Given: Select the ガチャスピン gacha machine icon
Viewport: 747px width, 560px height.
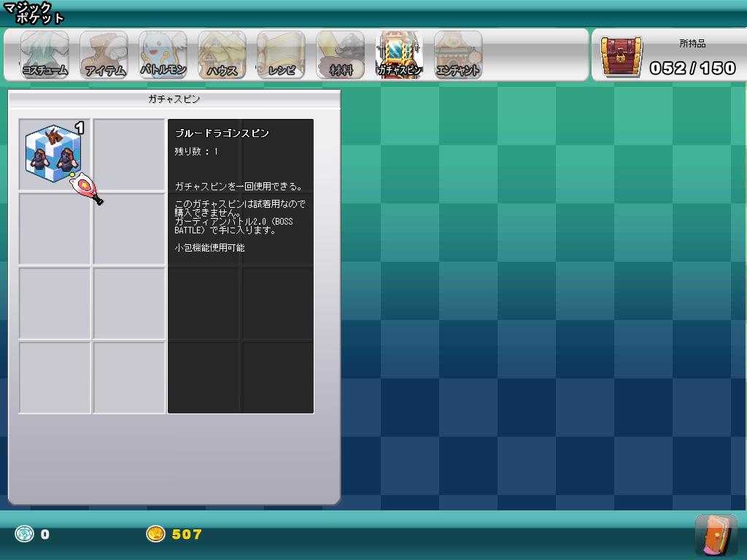Looking at the screenshot, I should (x=399, y=55).
